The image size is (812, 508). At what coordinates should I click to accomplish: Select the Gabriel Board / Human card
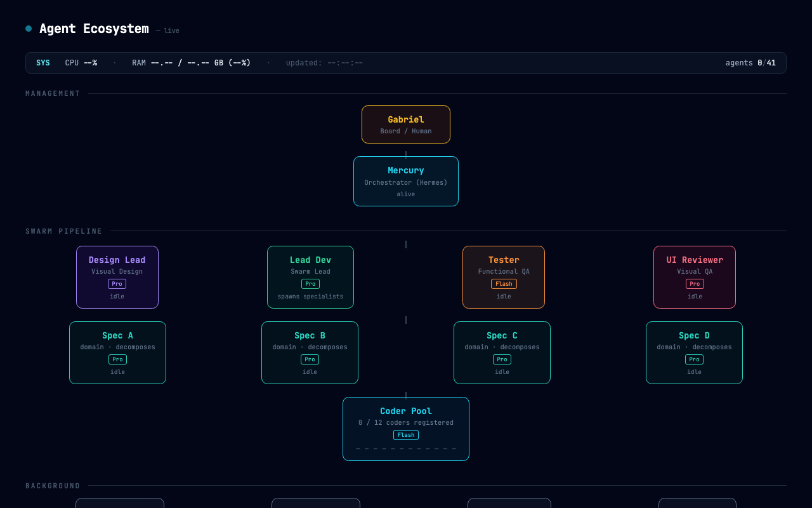pyautogui.click(x=406, y=124)
